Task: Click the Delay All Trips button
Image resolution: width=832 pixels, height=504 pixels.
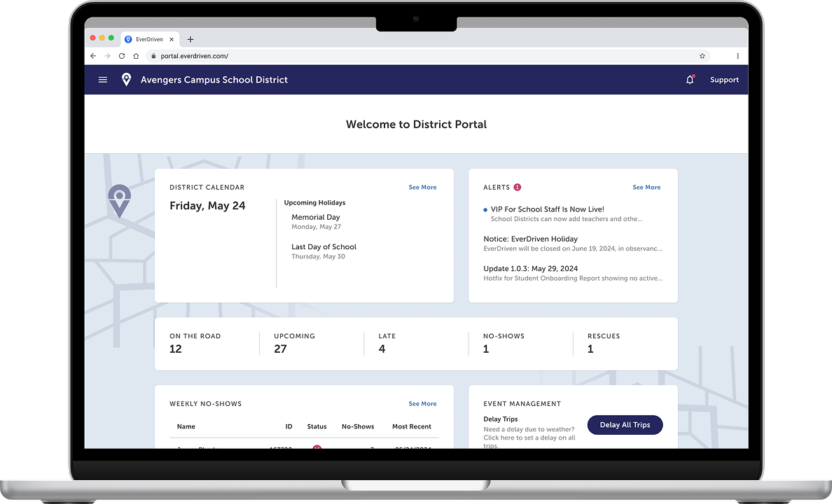Action: (625, 425)
